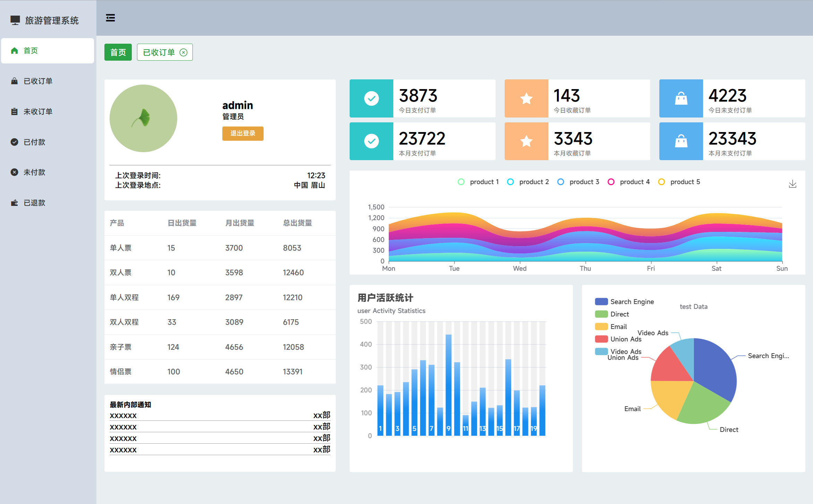The height and width of the screenshot is (504, 813).
Task: Click the bag icon beside 已收订单
Action: coord(14,81)
